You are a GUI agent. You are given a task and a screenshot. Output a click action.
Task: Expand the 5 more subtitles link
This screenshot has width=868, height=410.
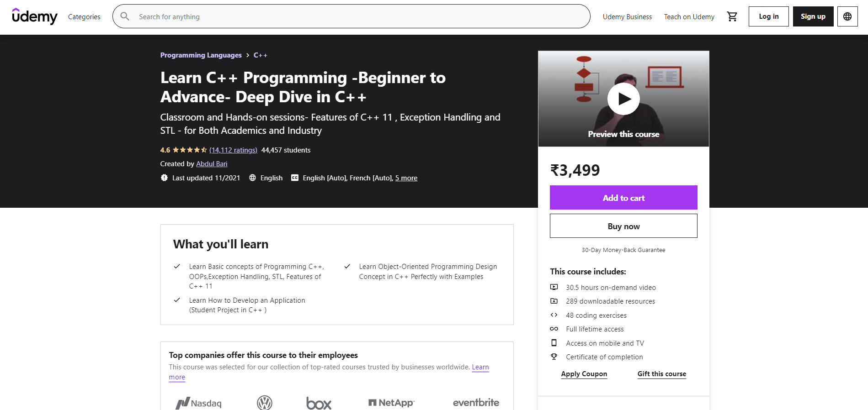click(x=406, y=178)
